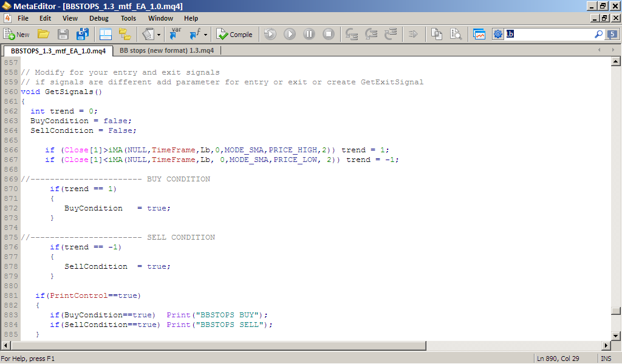Image resolution: width=622 pixels, height=364 pixels.
Task: Open the MQL settings gear icon
Action: point(498,35)
